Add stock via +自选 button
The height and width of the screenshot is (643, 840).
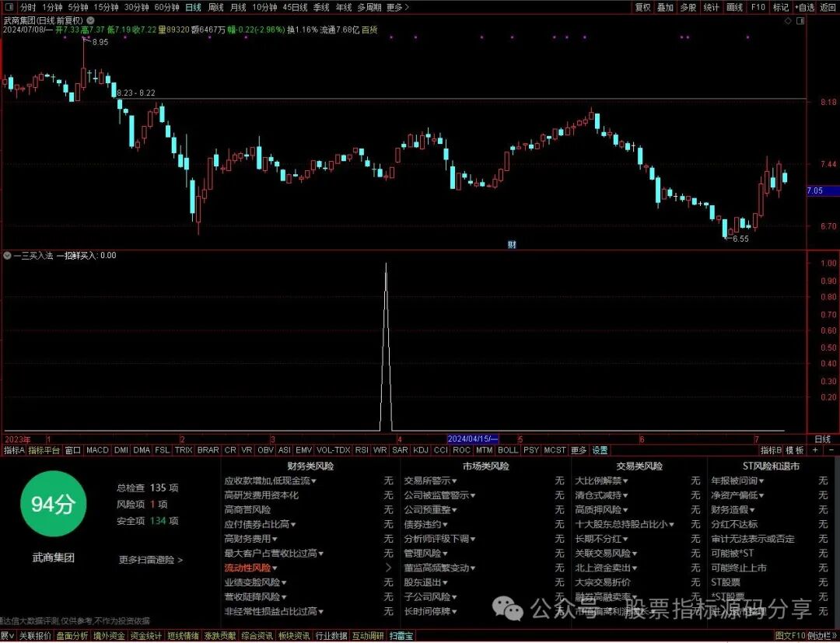pos(805,7)
